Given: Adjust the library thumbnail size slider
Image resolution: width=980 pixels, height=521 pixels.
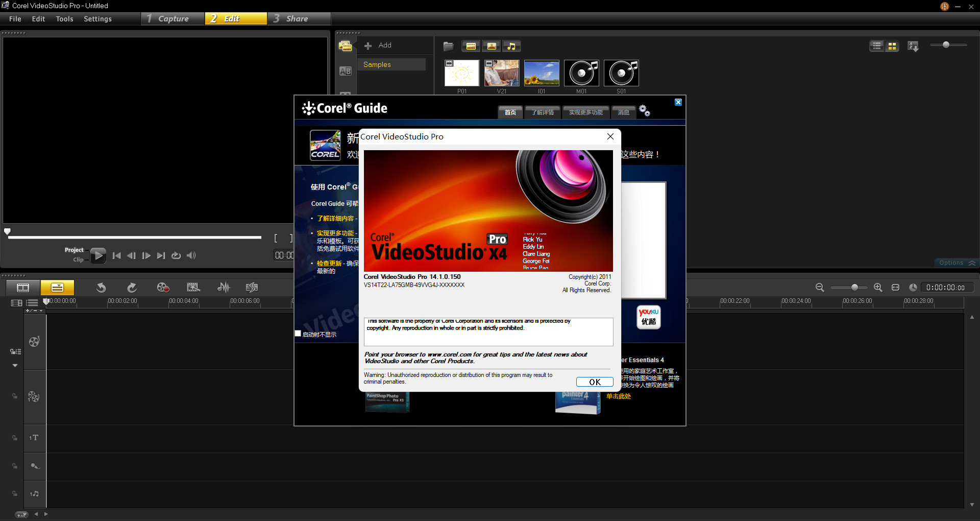Looking at the screenshot, I should click(948, 45).
